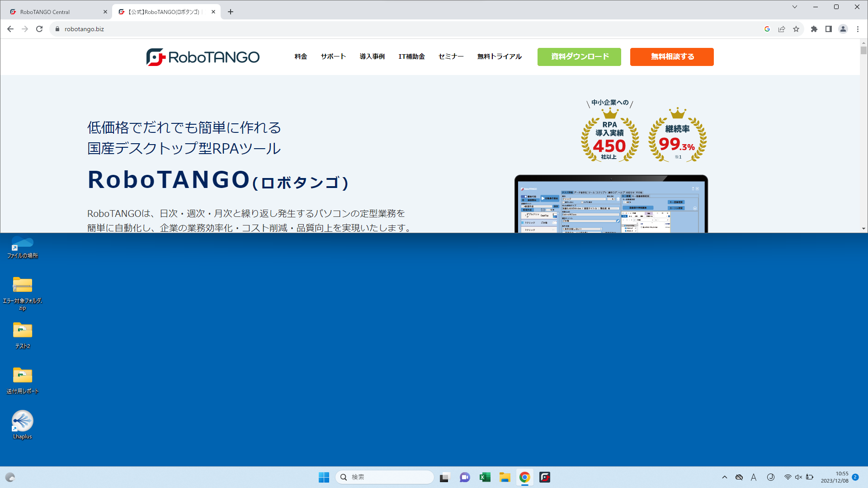Click the page scrollbar down arrow
The height and width of the screenshot is (488, 868).
click(x=864, y=228)
